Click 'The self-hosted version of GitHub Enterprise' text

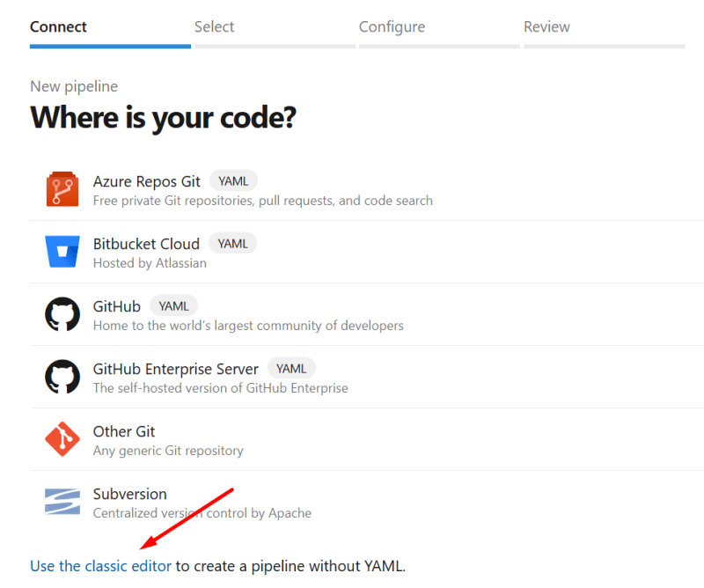coord(221,387)
